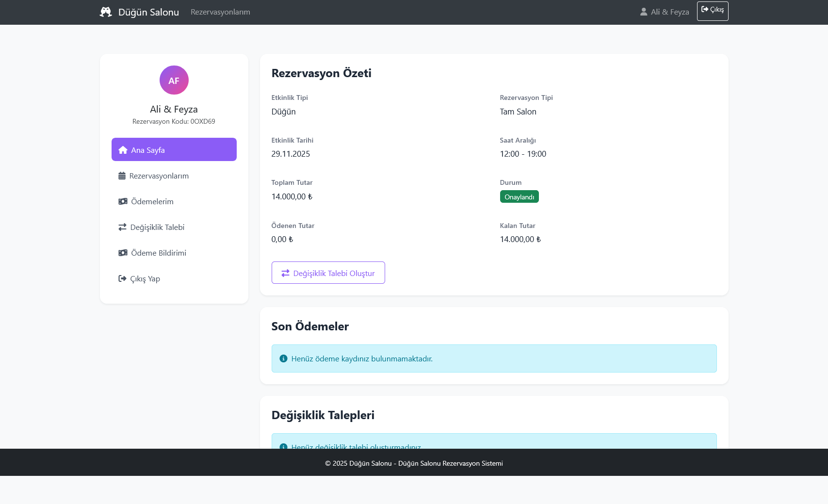Click the Henüz ödeme kaydınız bulunmamaktadır notice

[362, 358]
